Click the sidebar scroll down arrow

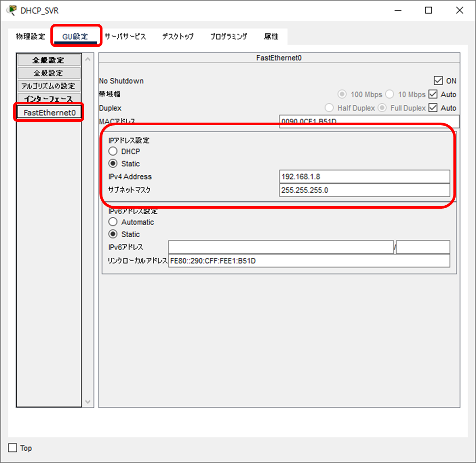(88, 402)
